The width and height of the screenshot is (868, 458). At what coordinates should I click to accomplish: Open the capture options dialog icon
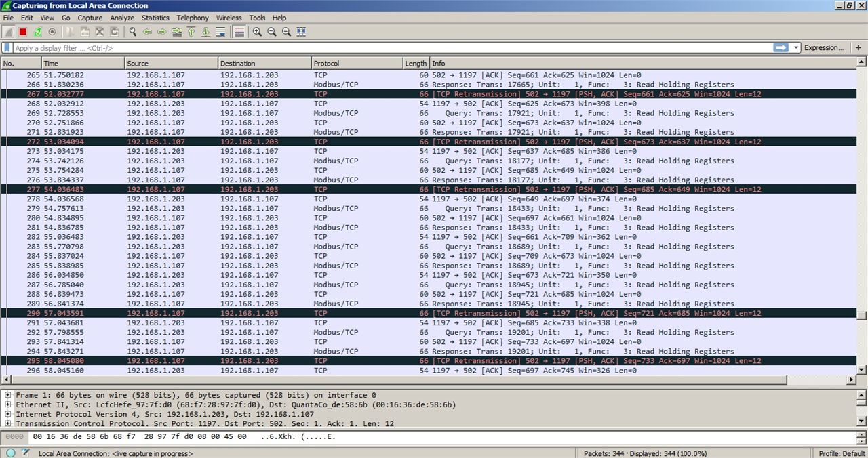tap(52, 32)
